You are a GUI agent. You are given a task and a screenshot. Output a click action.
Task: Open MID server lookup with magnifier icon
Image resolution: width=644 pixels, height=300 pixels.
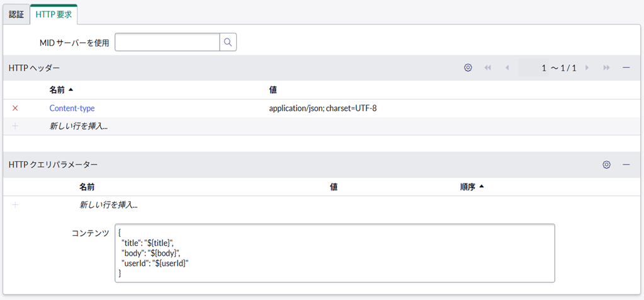tap(229, 42)
